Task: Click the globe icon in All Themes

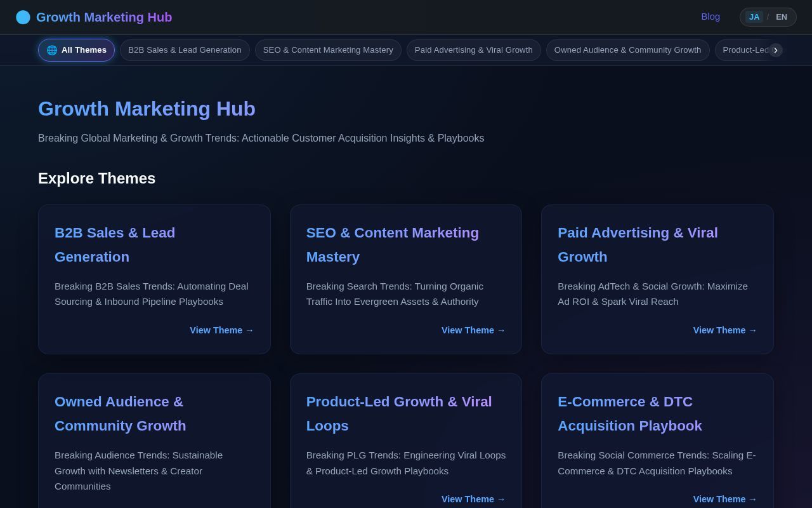Action: [52, 50]
